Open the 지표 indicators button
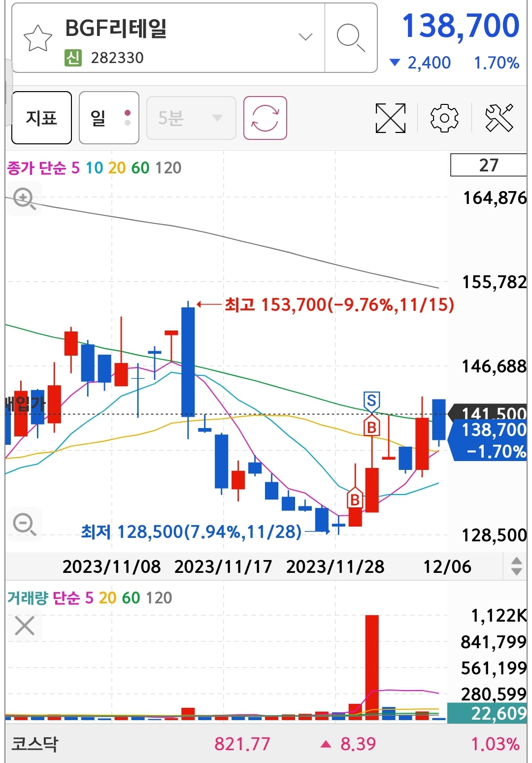Screen dimensions: 532x763 pos(42,118)
